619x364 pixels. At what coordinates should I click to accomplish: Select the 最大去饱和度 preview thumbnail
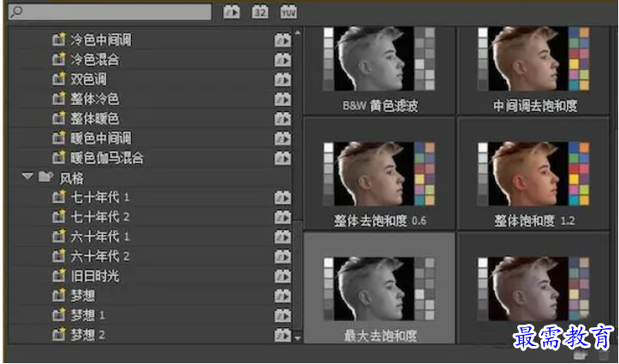(379, 288)
